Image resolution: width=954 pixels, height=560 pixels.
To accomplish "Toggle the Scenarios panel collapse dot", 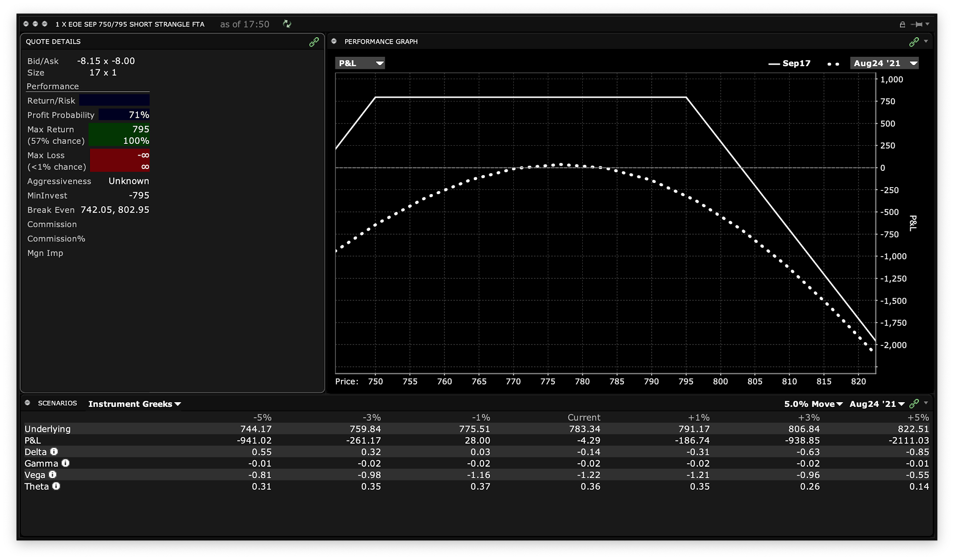I will (x=27, y=403).
